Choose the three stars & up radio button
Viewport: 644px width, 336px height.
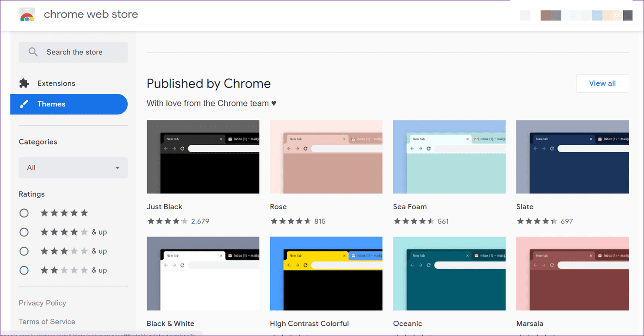[24, 251]
